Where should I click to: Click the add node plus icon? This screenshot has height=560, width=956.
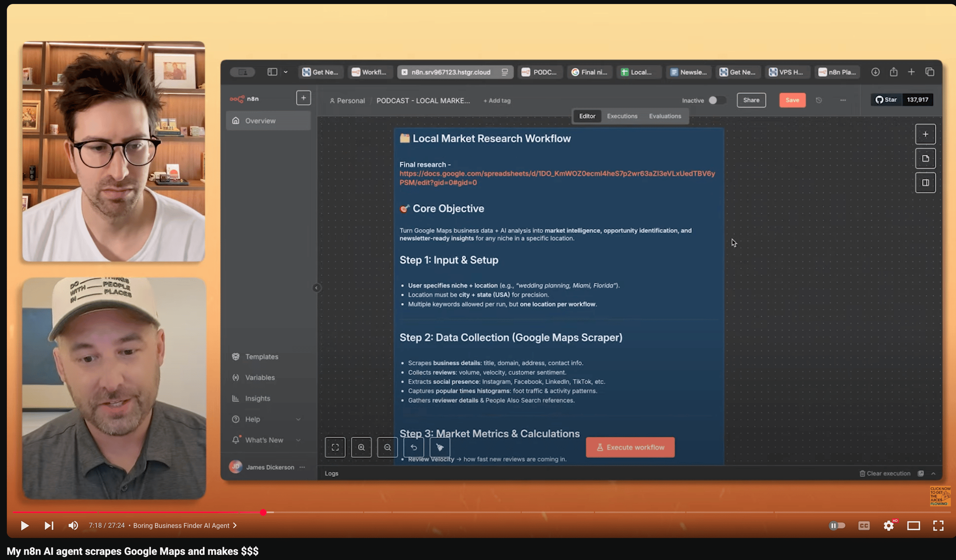(925, 134)
